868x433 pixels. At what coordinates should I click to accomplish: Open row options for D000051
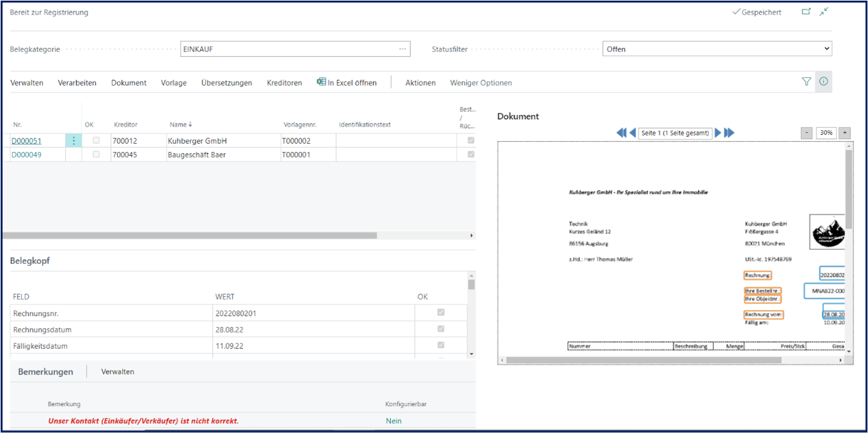[74, 141]
